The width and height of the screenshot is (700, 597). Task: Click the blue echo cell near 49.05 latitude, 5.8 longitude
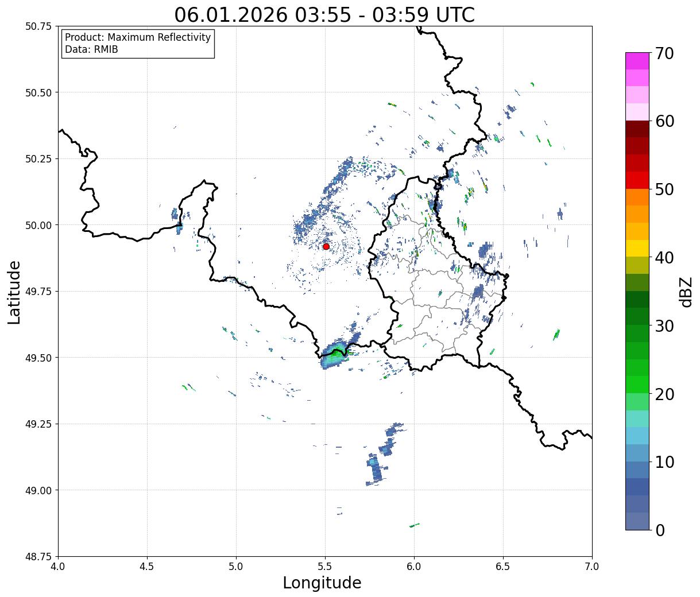click(x=375, y=469)
